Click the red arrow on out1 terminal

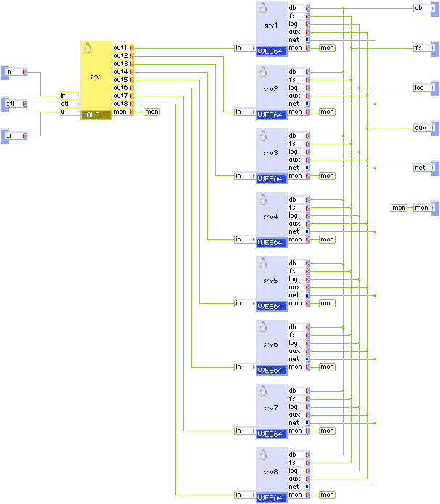pos(131,48)
